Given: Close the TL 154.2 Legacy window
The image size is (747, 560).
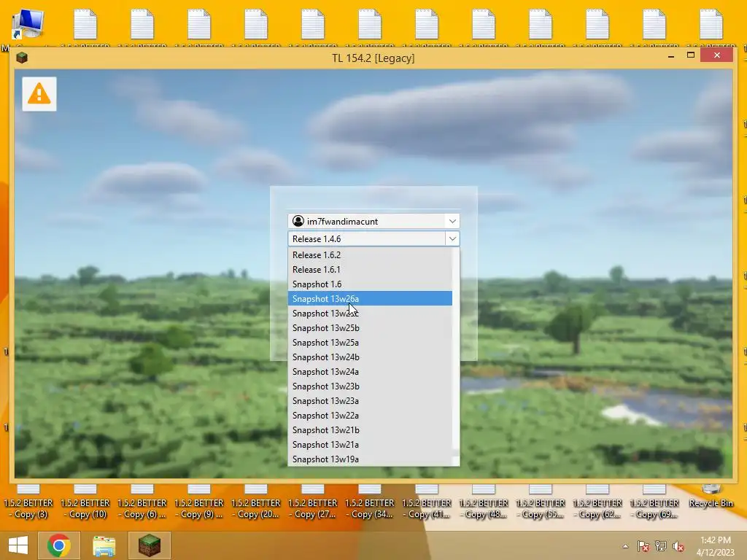Looking at the screenshot, I should [x=717, y=55].
